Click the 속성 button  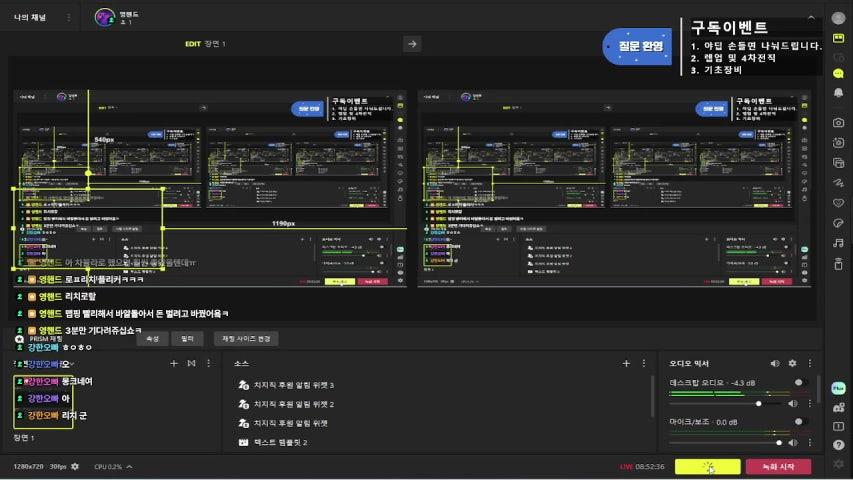click(152, 339)
